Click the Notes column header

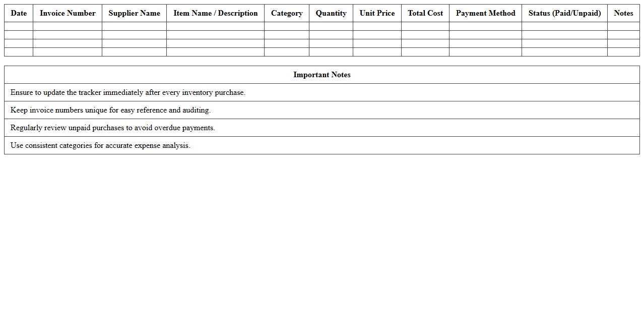click(623, 13)
